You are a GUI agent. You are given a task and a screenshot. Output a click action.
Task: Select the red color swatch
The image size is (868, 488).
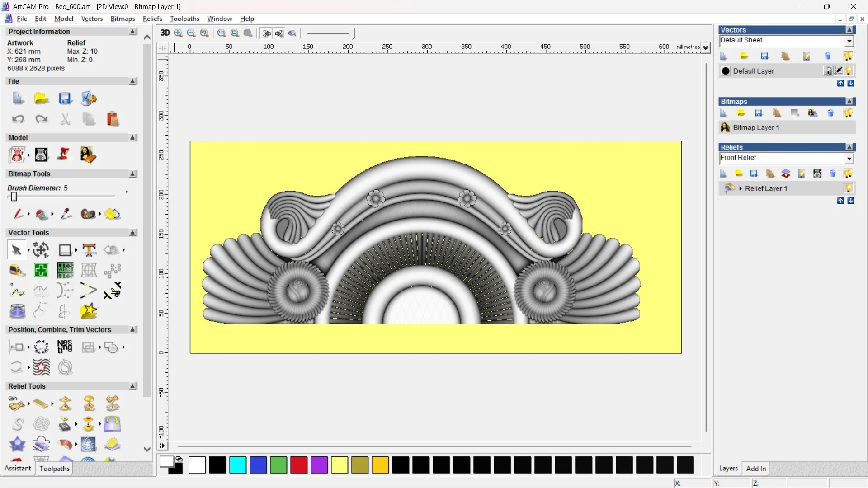click(x=298, y=465)
